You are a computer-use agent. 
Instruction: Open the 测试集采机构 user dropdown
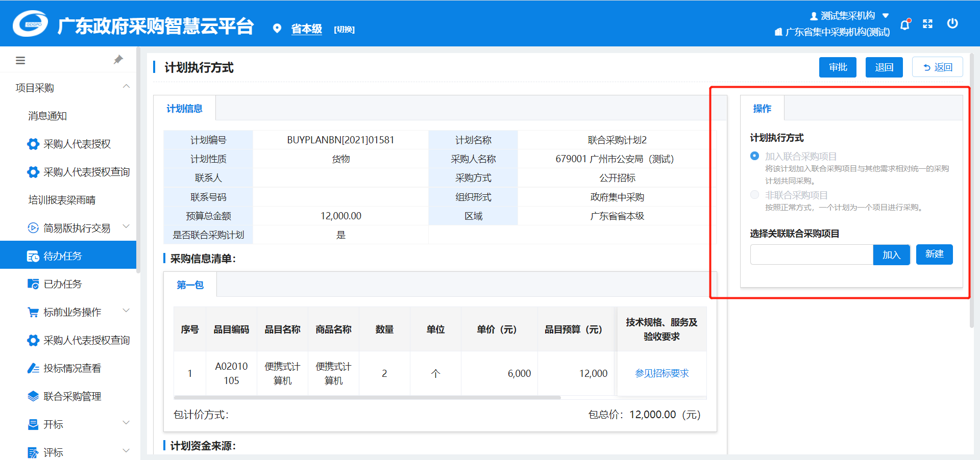(x=849, y=16)
